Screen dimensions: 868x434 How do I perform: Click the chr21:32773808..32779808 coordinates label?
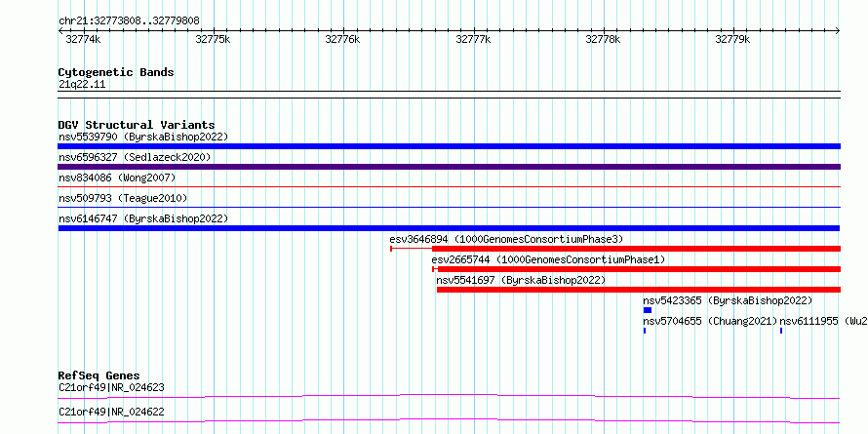(x=129, y=21)
